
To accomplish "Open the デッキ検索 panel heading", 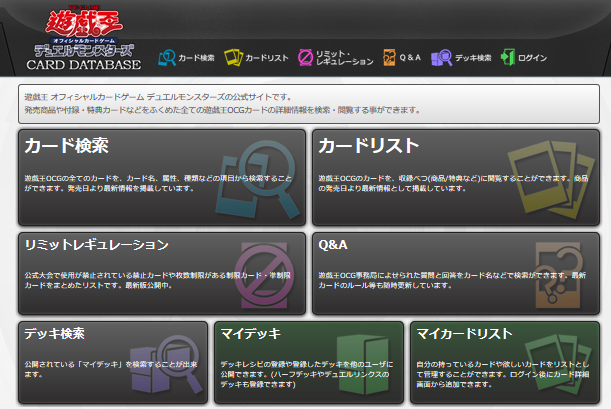I will pos(55,333).
